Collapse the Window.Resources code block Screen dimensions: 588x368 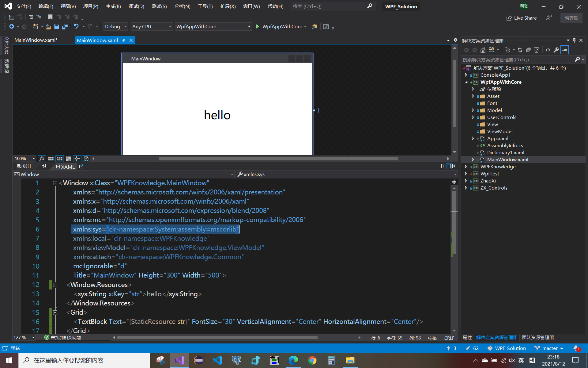(x=55, y=285)
